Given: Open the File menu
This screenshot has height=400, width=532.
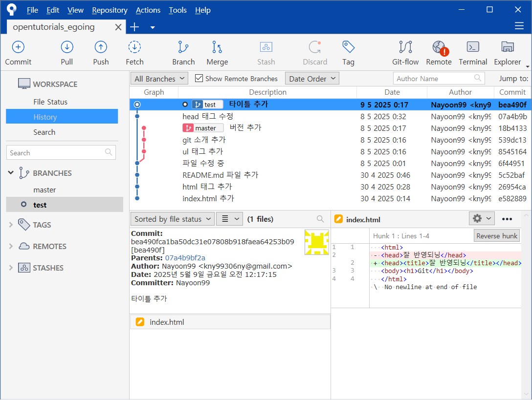Looking at the screenshot, I should tap(32, 10).
